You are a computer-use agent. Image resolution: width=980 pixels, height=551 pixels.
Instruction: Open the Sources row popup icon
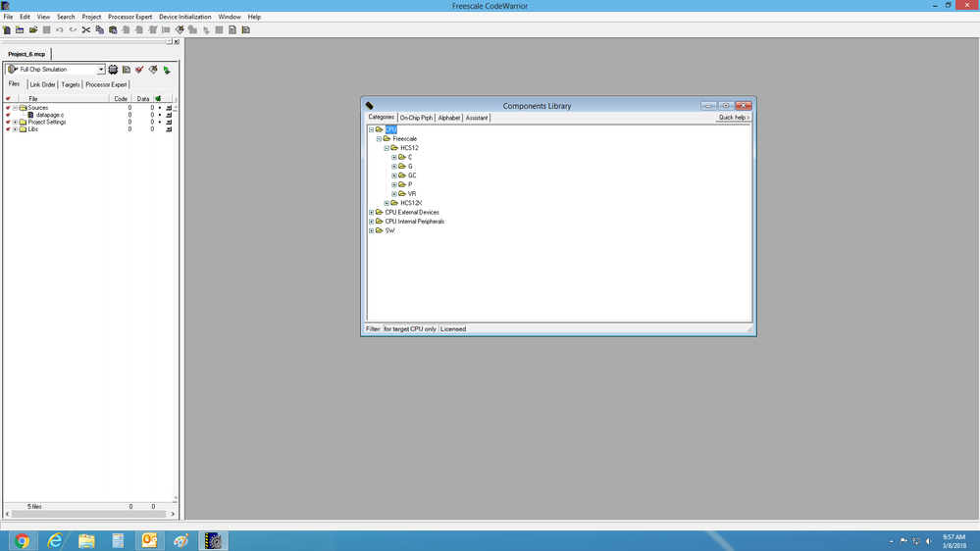pyautogui.click(x=169, y=108)
